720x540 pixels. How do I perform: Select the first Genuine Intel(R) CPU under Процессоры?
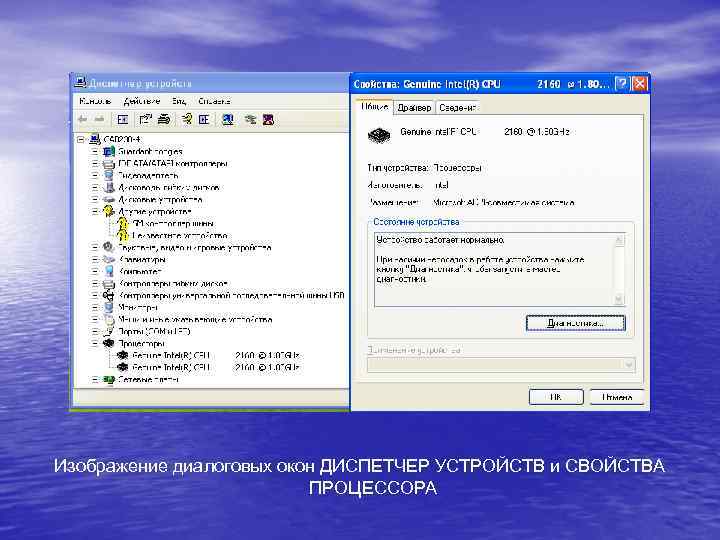pos(215,355)
